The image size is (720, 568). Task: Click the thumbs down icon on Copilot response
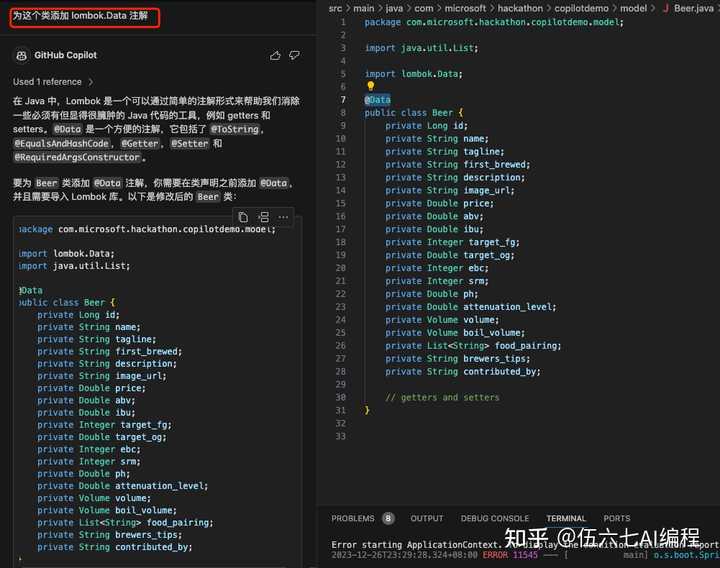coord(294,56)
